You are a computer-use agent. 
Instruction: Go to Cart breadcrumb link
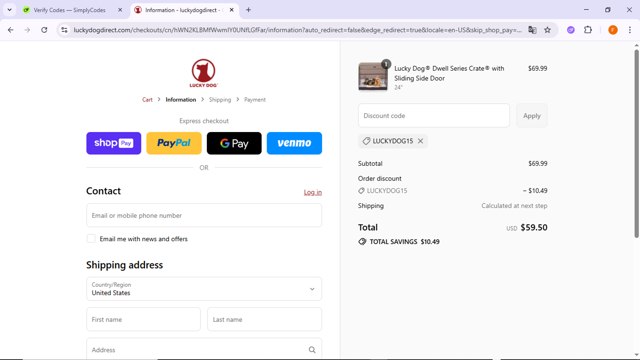click(147, 100)
